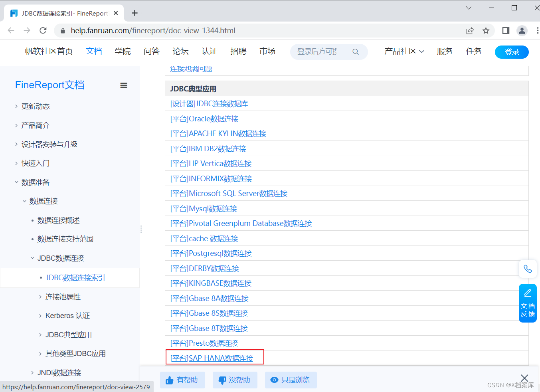Click the phone contact icon
Screen dimensions: 540x392
(528, 269)
